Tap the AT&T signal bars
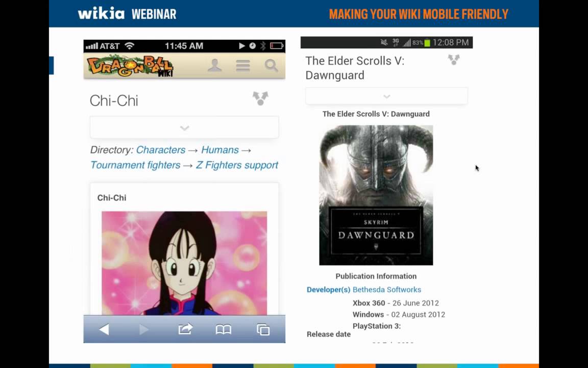 [x=91, y=46]
